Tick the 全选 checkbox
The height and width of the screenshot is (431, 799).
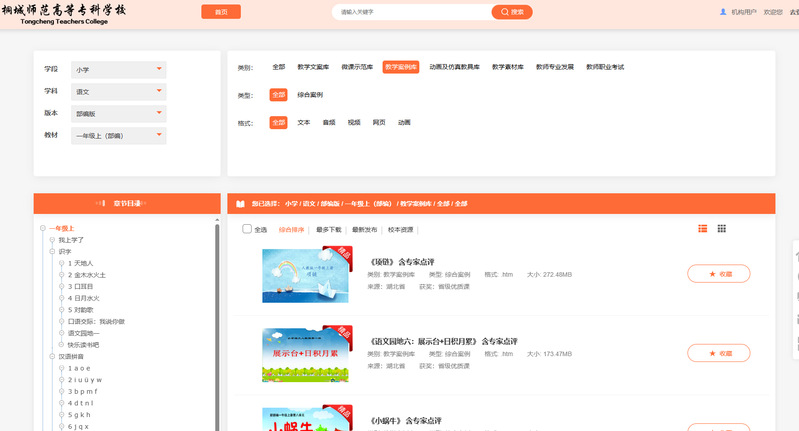[x=247, y=229]
